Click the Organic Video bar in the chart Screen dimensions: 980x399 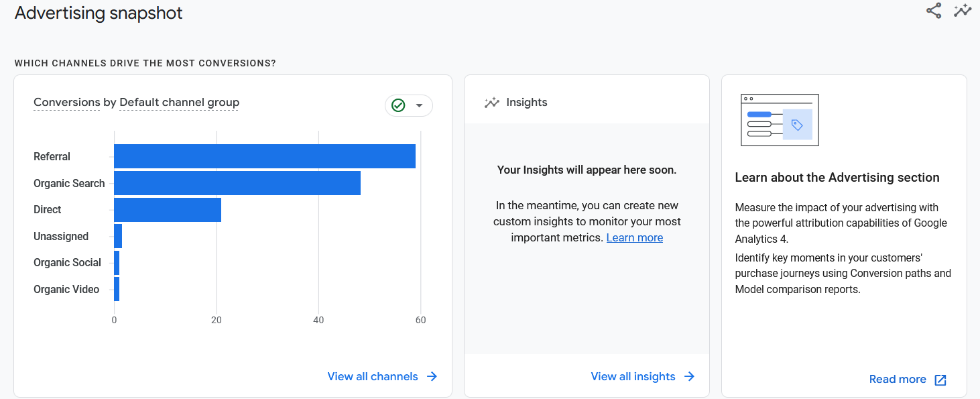pyautogui.click(x=117, y=289)
